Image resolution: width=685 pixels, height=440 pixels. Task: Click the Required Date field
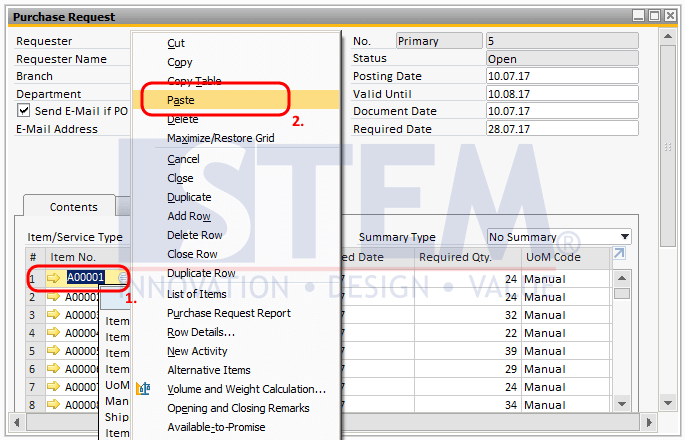(x=562, y=128)
